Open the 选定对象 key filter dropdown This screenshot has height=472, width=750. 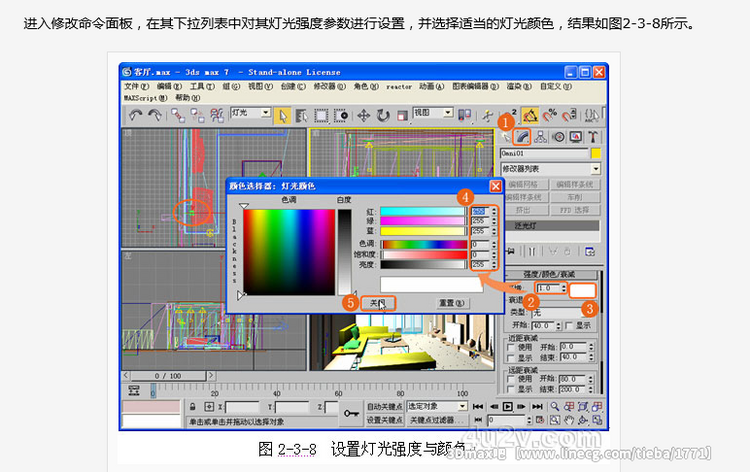[x=437, y=406]
